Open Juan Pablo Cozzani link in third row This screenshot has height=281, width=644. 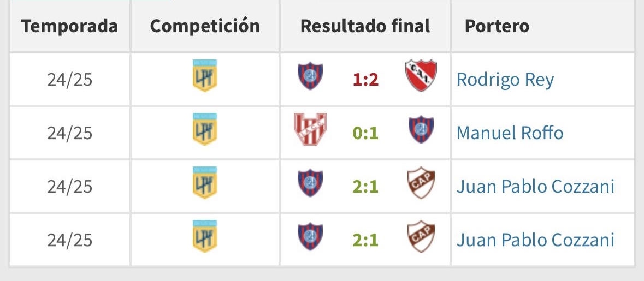point(535,186)
